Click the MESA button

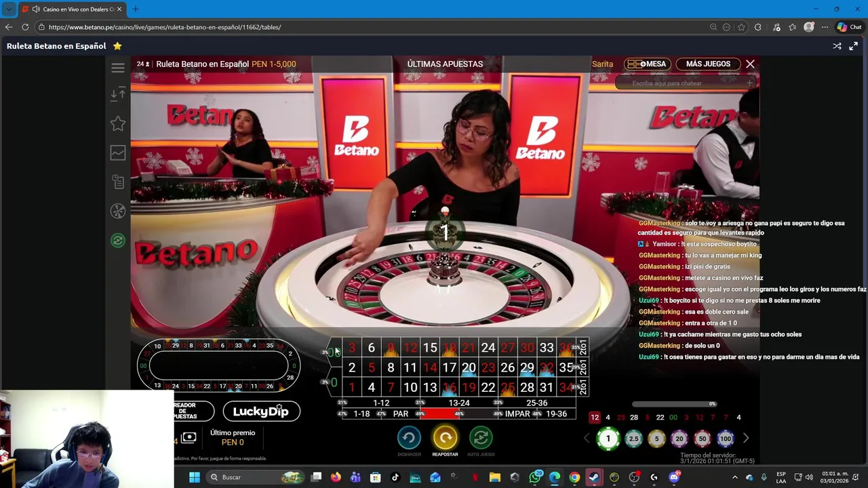point(647,64)
